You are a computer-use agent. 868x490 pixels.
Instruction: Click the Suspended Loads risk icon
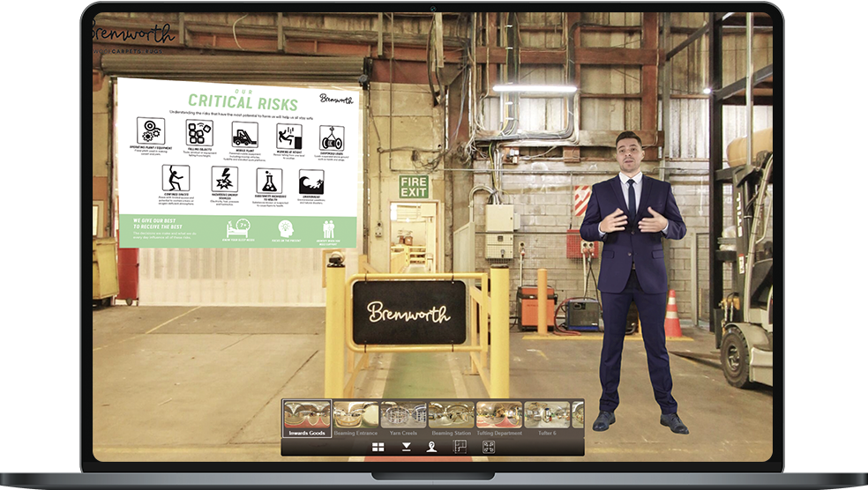[332, 138]
